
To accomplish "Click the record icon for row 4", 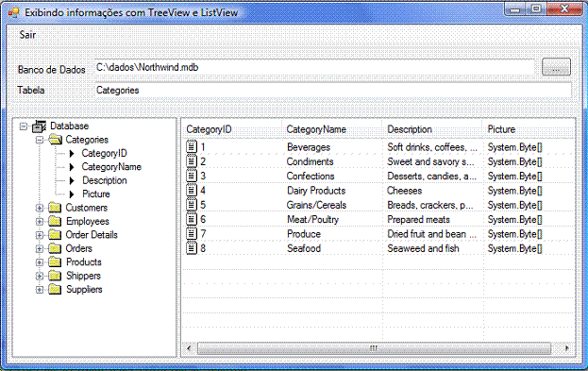I will (x=192, y=190).
